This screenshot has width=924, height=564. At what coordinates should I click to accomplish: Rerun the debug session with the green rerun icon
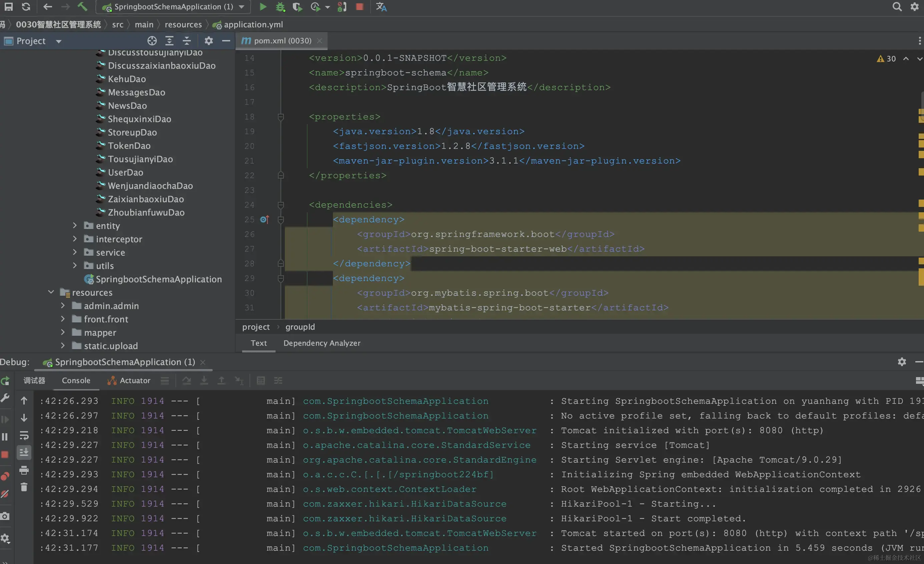pyautogui.click(x=5, y=381)
